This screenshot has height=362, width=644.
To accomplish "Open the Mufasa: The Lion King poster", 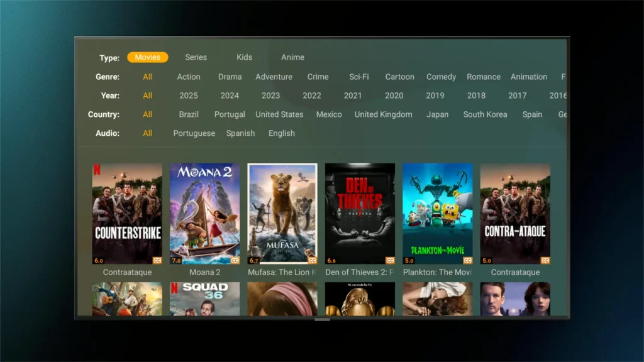I will pyautogui.click(x=282, y=213).
